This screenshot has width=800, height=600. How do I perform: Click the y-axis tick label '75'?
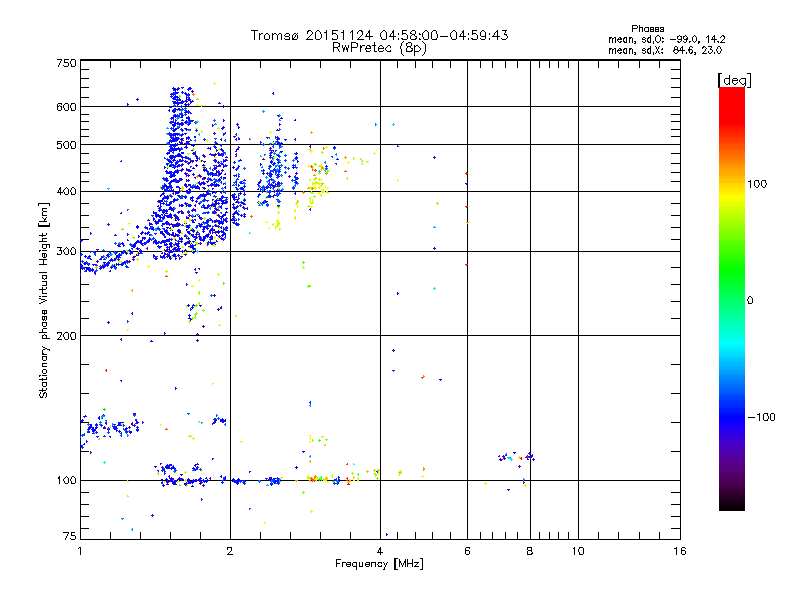click(70, 536)
